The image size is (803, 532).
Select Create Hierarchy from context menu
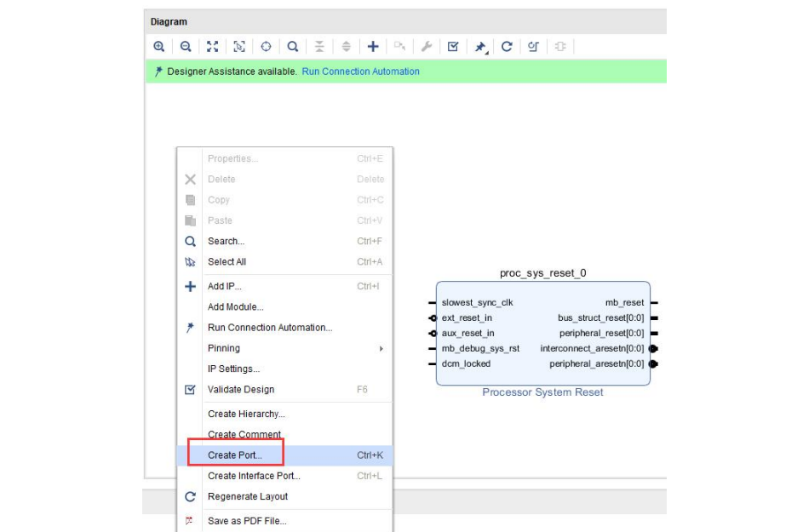click(x=246, y=414)
